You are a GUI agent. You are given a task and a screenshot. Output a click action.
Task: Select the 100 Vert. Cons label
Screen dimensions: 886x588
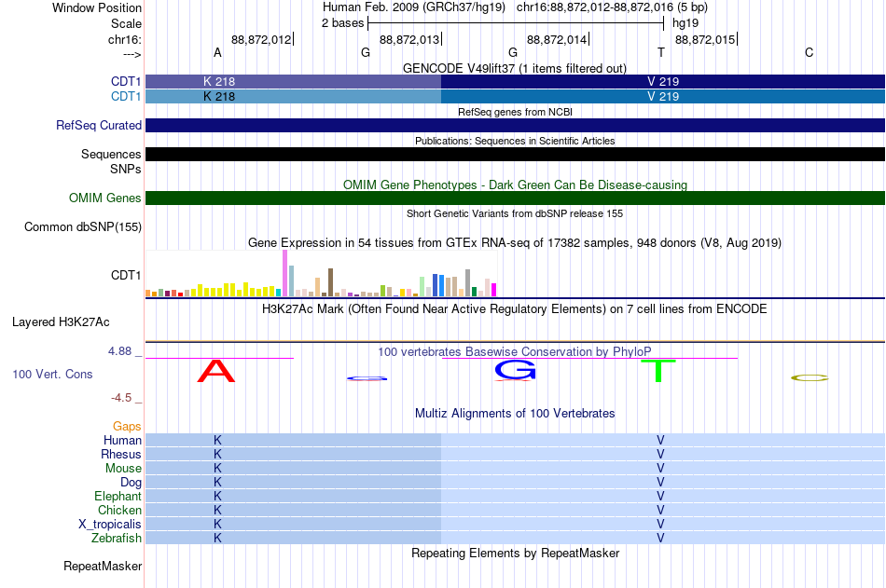(52, 374)
